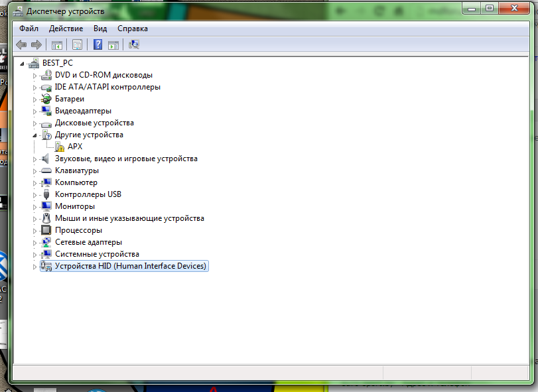
Task: Maximize the Диспетчер устройств window
Action: 490,9
